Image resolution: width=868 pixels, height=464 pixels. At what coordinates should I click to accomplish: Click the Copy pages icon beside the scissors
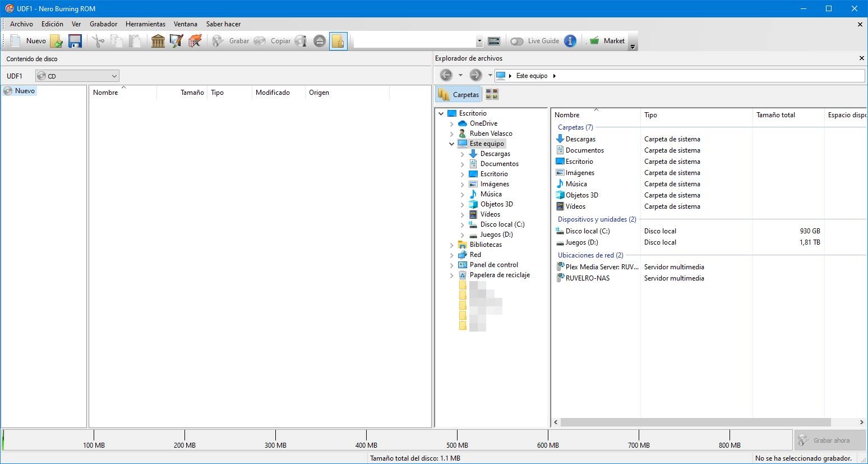coord(117,41)
